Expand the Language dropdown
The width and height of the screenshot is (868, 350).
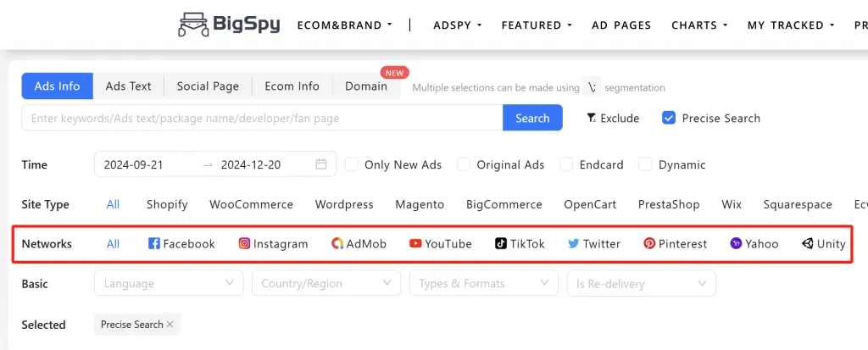pos(170,283)
